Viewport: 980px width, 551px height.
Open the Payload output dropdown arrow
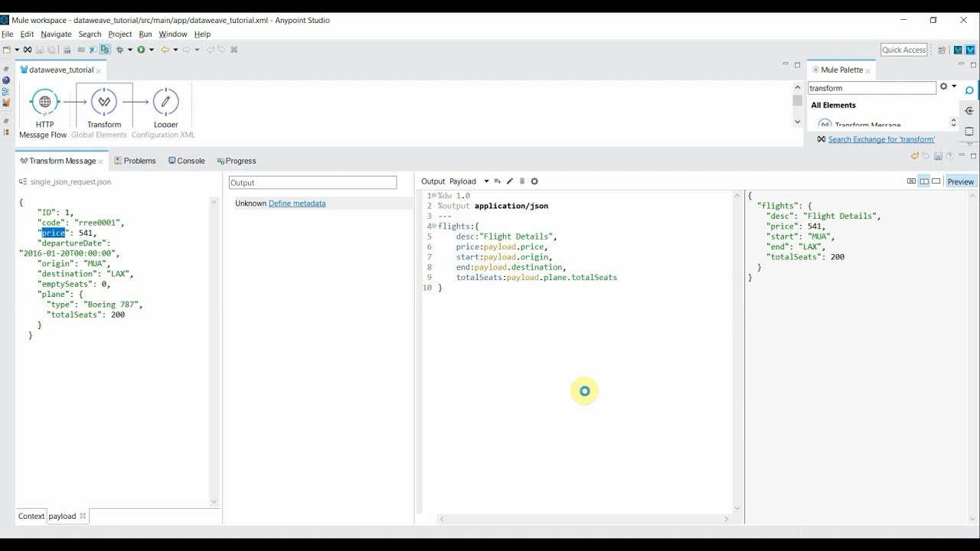486,181
